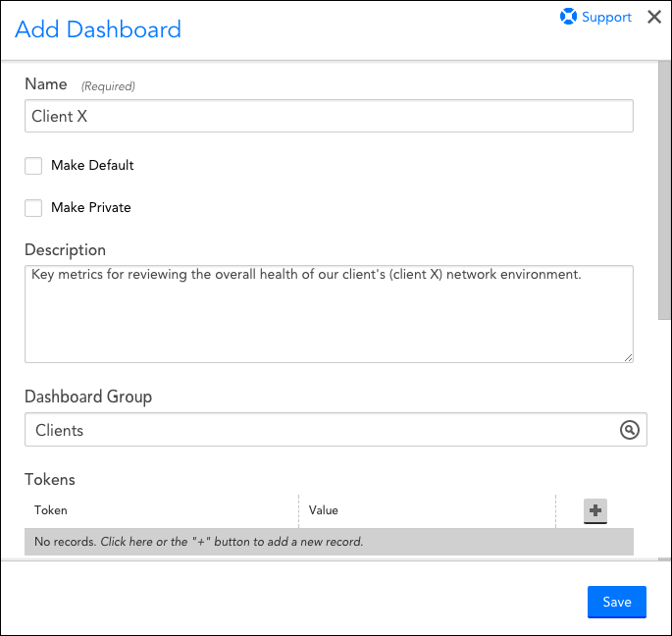Image resolution: width=672 pixels, height=636 pixels.
Task: Save the new dashboard
Action: pyautogui.click(x=616, y=602)
